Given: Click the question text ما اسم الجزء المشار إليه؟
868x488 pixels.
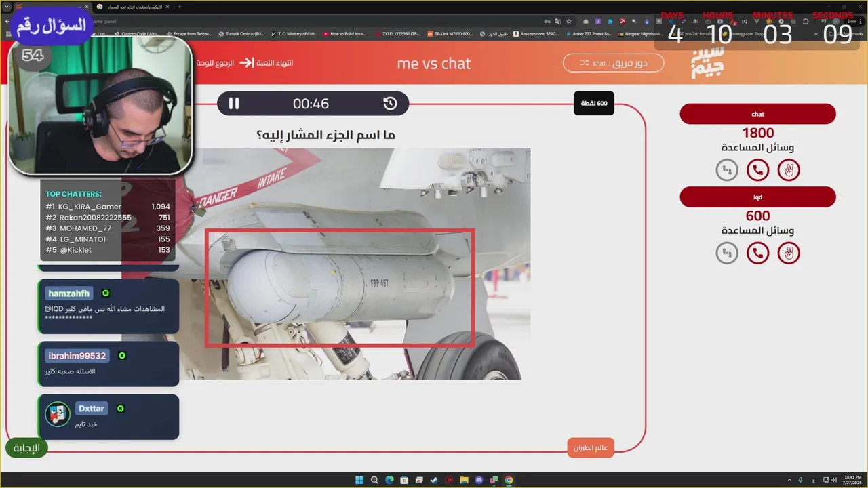Looking at the screenshot, I should 325,135.
